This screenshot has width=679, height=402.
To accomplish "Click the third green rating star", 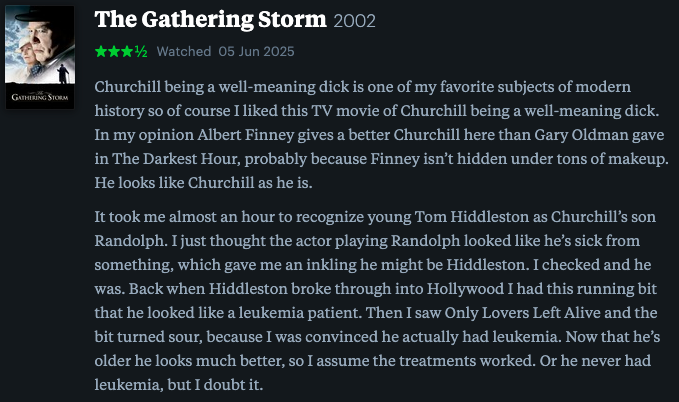I will (x=127, y=52).
